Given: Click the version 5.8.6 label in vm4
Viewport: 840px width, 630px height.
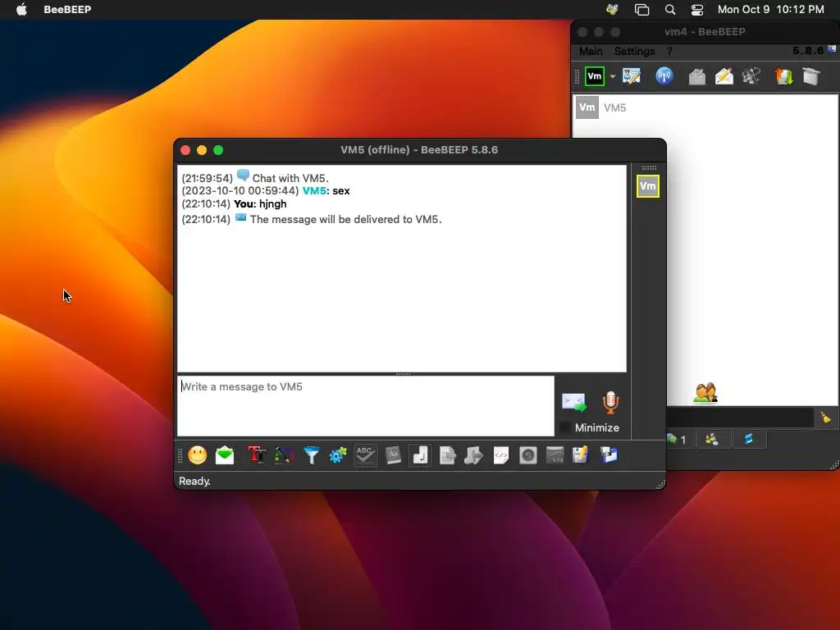Looking at the screenshot, I should point(808,50).
